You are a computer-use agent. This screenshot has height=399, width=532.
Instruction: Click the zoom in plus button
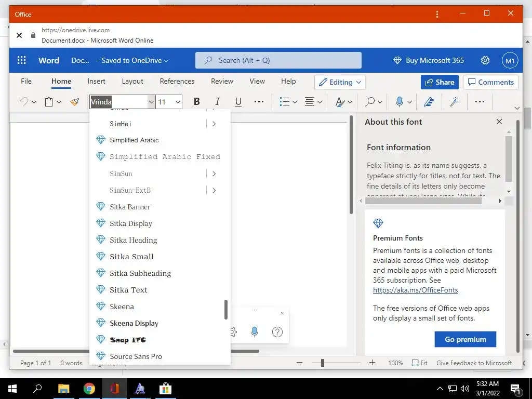(372, 362)
